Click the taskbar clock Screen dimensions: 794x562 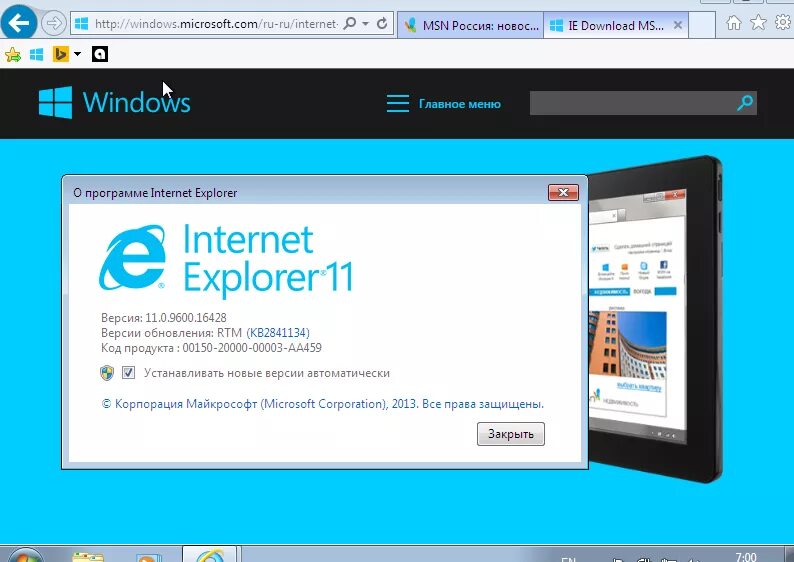pyautogui.click(x=746, y=556)
